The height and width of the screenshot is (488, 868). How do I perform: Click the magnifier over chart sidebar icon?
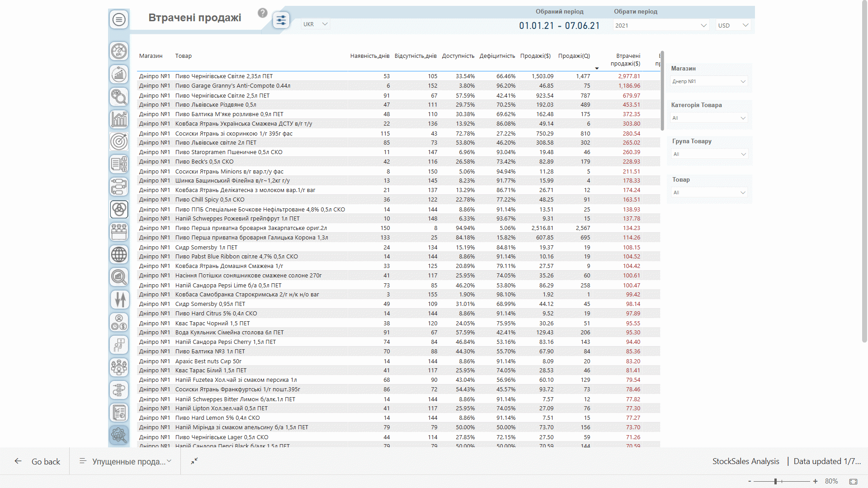[x=119, y=277]
